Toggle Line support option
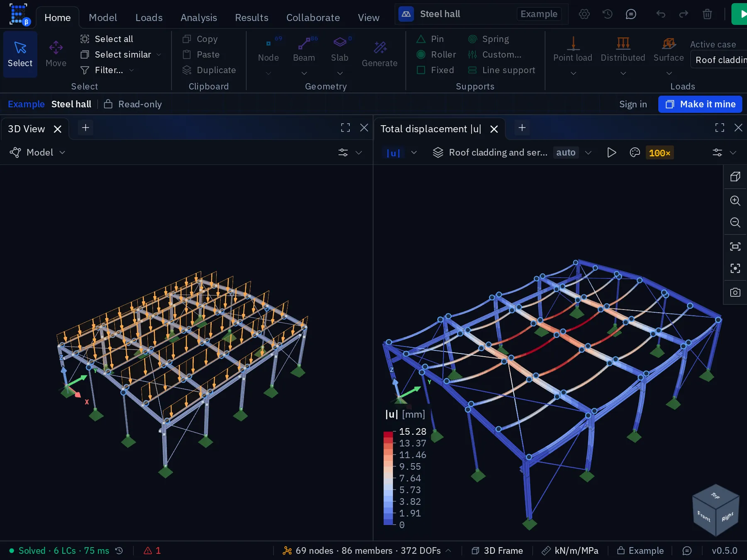The image size is (747, 560). coord(501,70)
